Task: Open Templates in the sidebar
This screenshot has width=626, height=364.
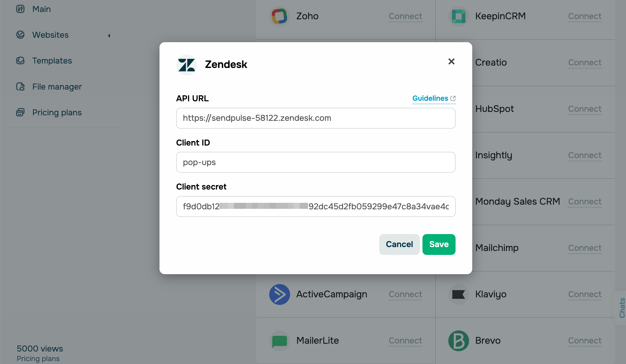Action: [52, 61]
